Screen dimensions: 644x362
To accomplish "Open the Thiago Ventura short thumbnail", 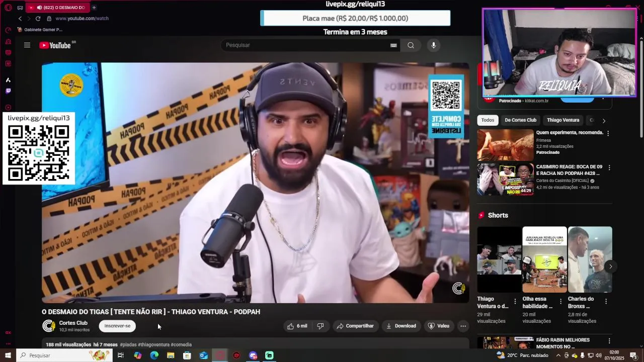I will click(499, 259).
